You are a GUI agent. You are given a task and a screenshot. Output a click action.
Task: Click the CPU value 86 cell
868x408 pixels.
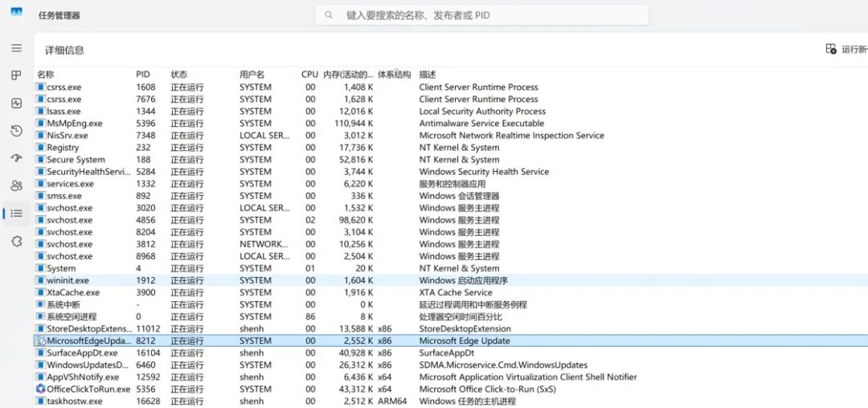(310, 316)
